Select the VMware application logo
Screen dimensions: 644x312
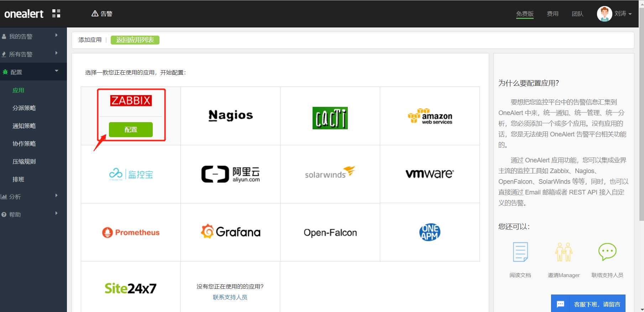(430, 173)
